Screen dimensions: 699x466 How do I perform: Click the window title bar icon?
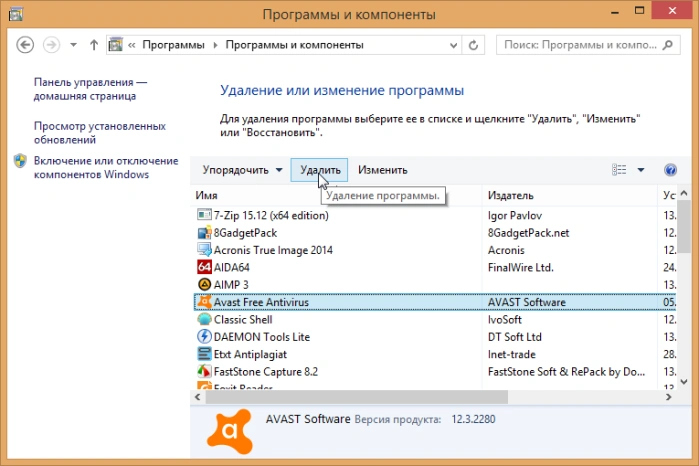(16, 14)
